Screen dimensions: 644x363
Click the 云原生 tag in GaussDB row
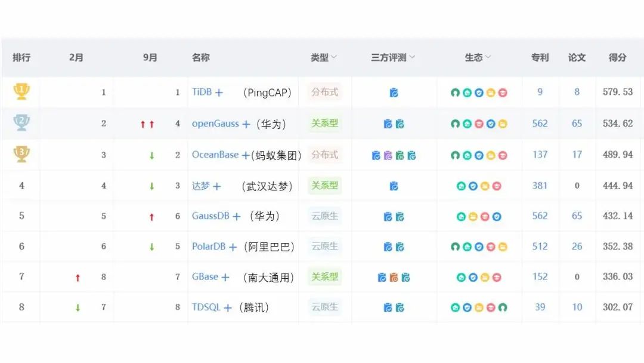pyautogui.click(x=324, y=216)
